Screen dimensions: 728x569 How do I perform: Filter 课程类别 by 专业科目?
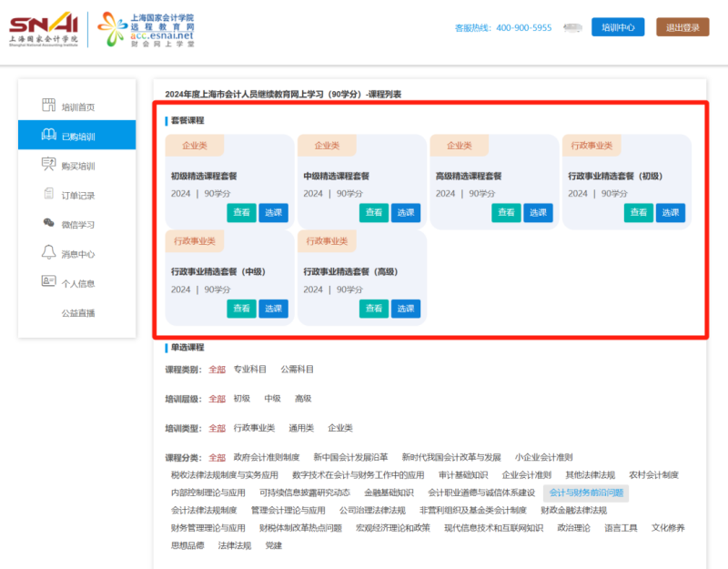coord(250,370)
